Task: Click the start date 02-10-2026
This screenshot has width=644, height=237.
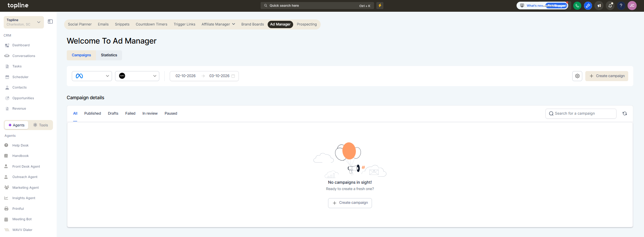Action: coord(185,76)
